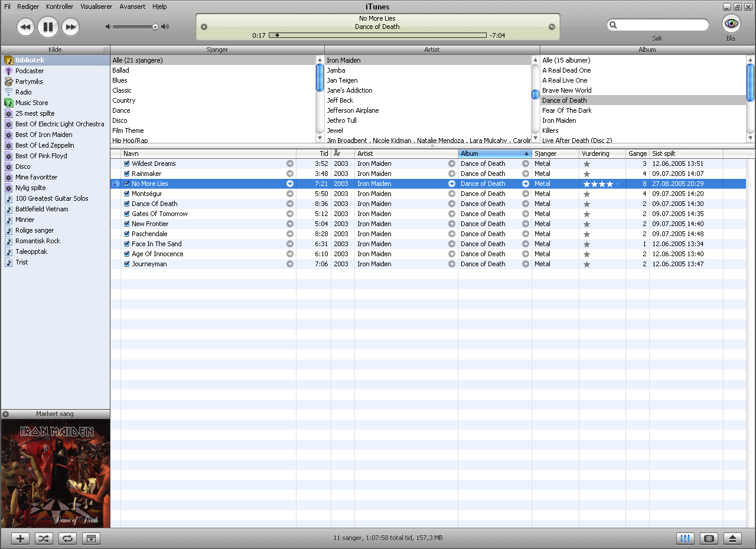
Task: Adjust the volume slider knob
Action: 155,27
